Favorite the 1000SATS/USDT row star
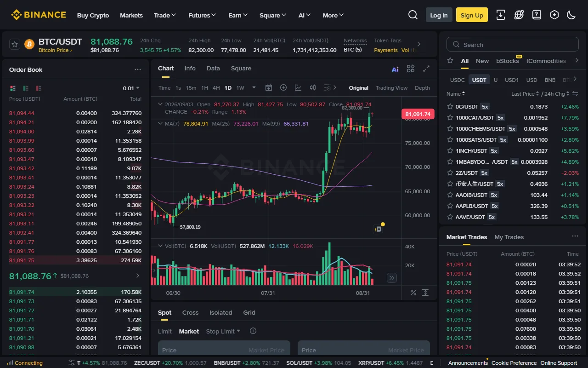The height and width of the screenshot is (368, 588). coord(450,140)
